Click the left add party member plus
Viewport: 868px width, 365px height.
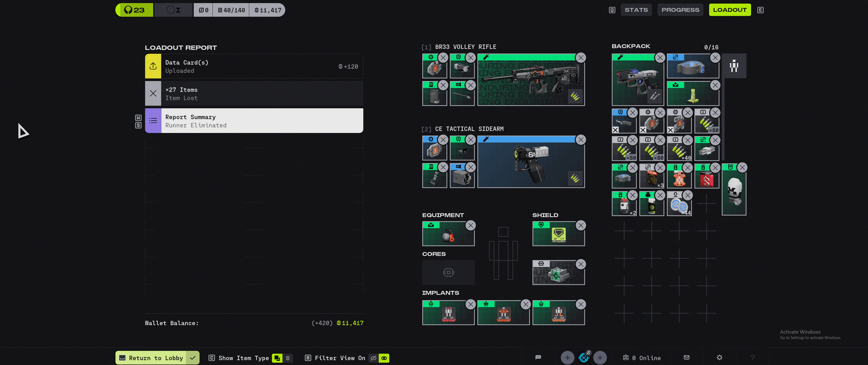click(568, 357)
